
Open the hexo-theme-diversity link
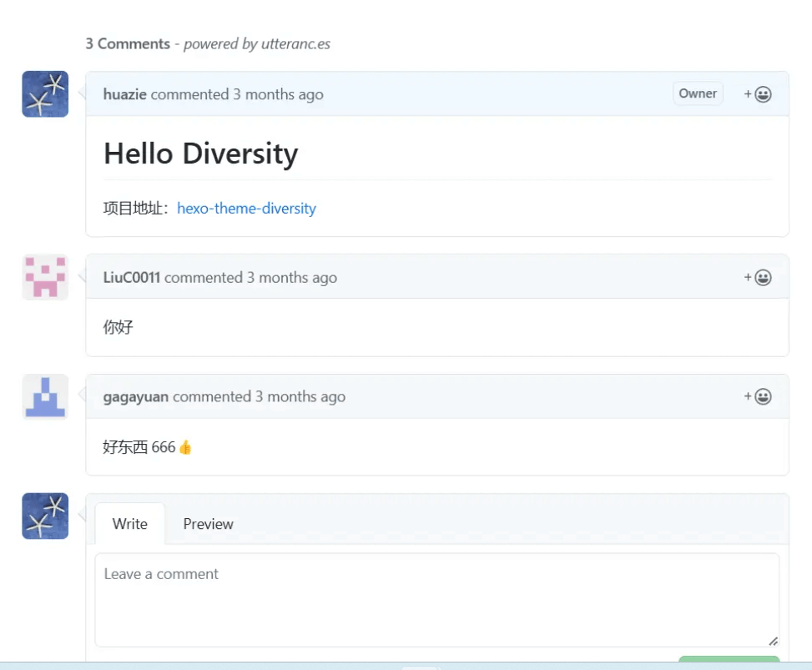pyautogui.click(x=246, y=208)
